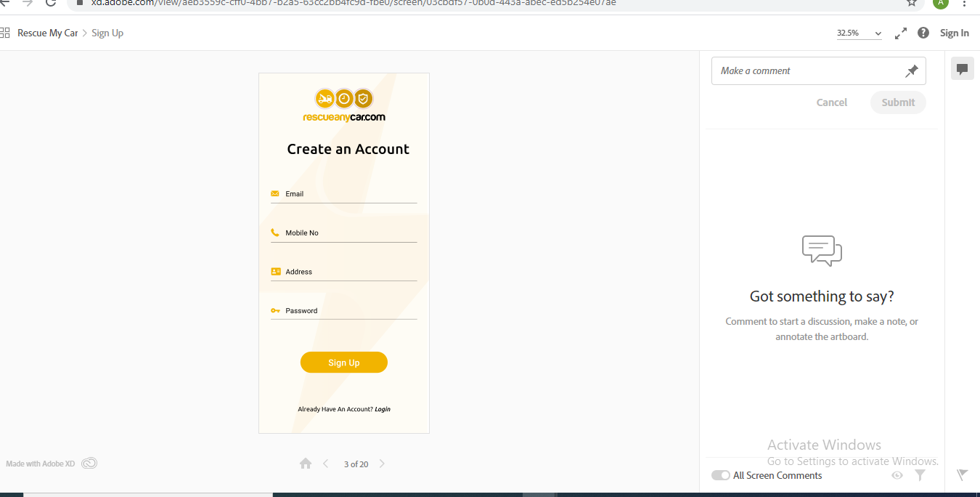
Task: Click the rescueanycar.com logo on the artboard
Action: pos(344,105)
